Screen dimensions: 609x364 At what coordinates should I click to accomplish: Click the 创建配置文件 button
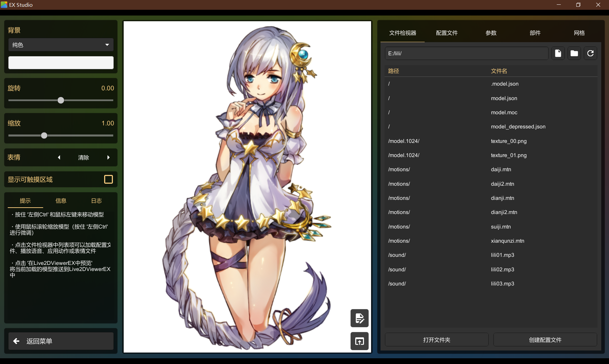pos(545,340)
